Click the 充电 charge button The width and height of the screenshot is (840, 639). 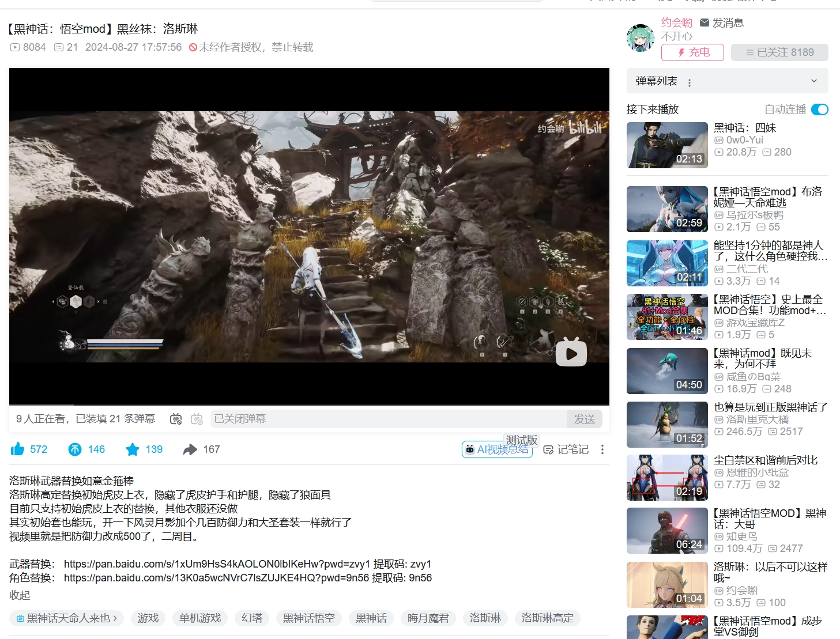point(692,52)
